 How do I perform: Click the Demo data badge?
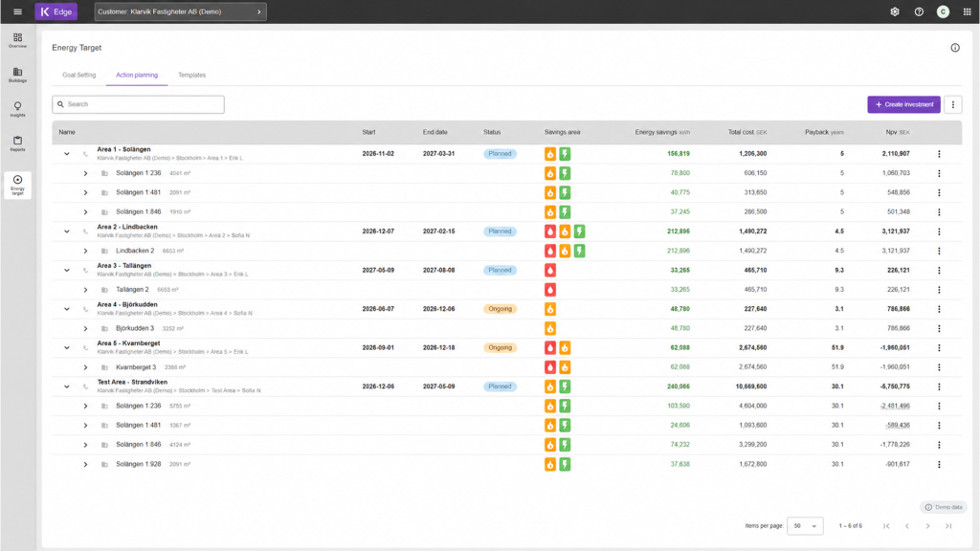[x=944, y=507]
